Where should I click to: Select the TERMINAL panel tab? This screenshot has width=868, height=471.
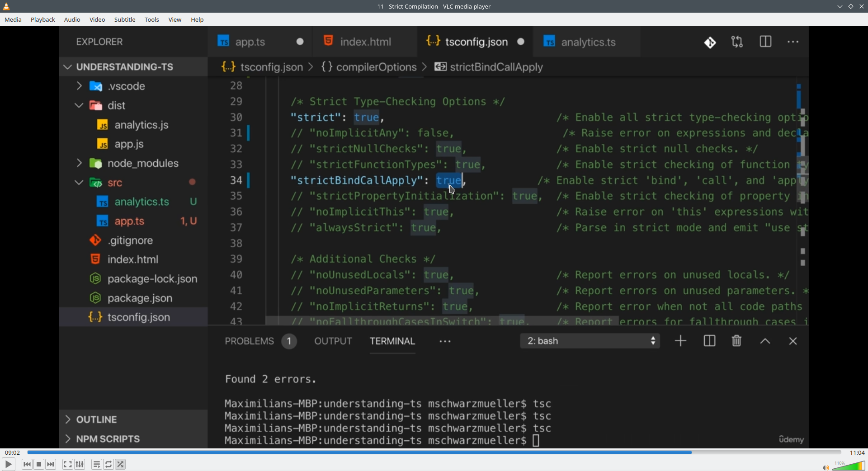point(392,341)
